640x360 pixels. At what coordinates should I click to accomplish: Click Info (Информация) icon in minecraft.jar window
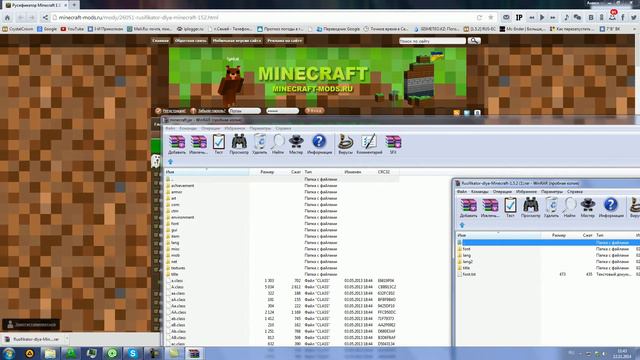pyautogui.click(x=319, y=144)
